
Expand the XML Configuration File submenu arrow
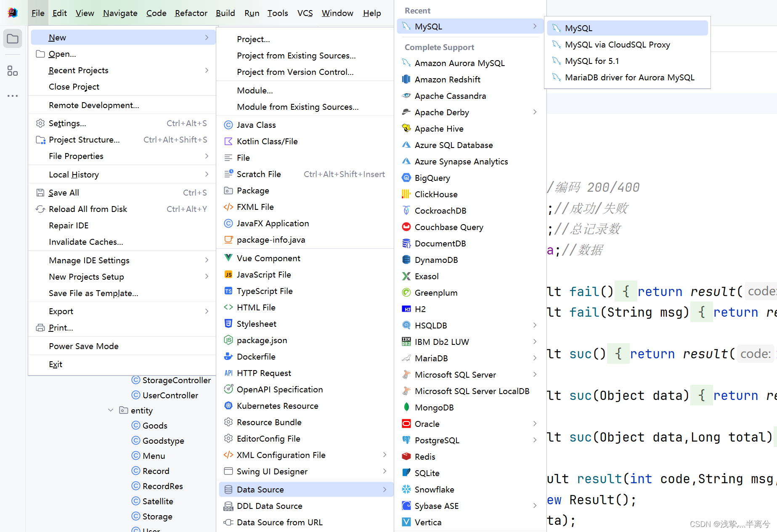tap(385, 455)
